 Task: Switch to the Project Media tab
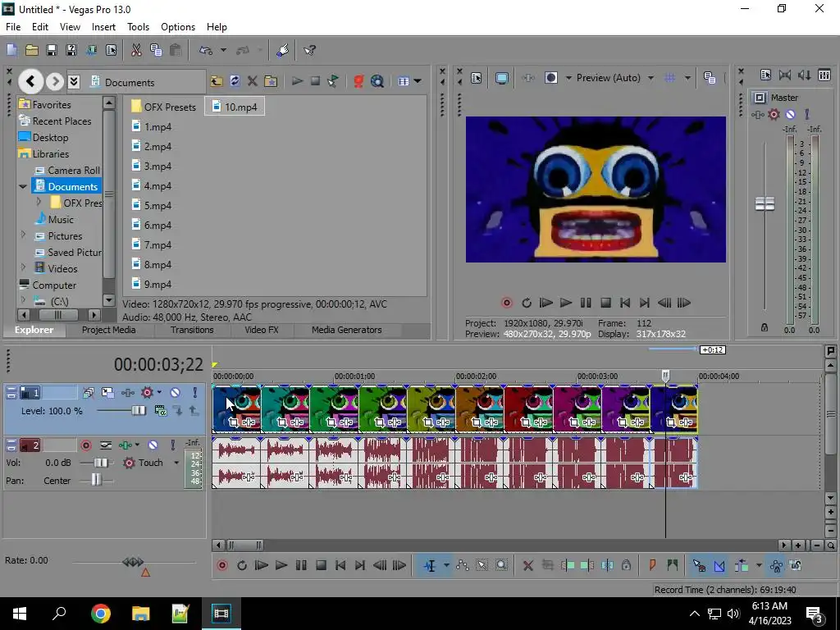pyautogui.click(x=109, y=330)
